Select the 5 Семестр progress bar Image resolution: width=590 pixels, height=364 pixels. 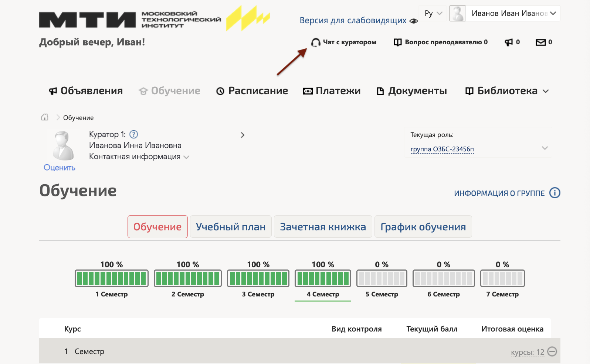coord(382,278)
